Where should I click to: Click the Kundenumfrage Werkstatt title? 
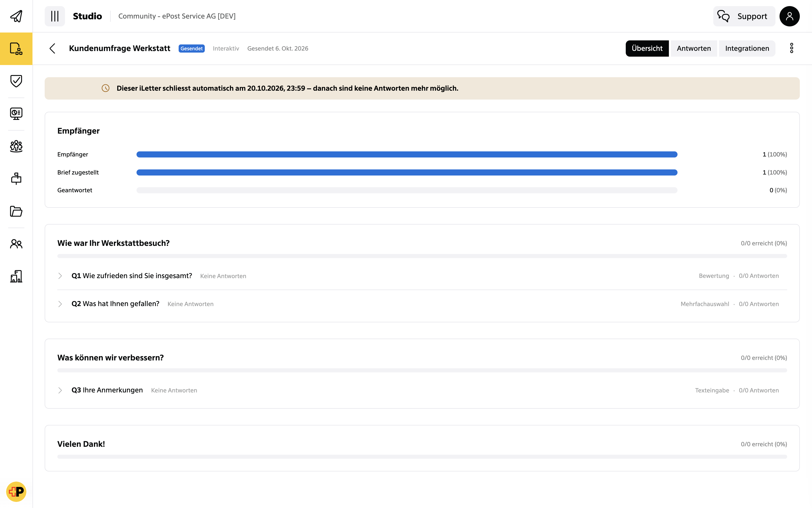(x=120, y=48)
